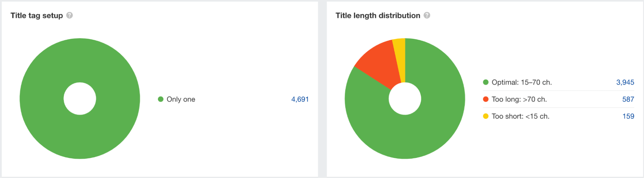This screenshot has height=178, width=644.
Task: Click help icon beside Title tag setup
Action: click(x=70, y=15)
